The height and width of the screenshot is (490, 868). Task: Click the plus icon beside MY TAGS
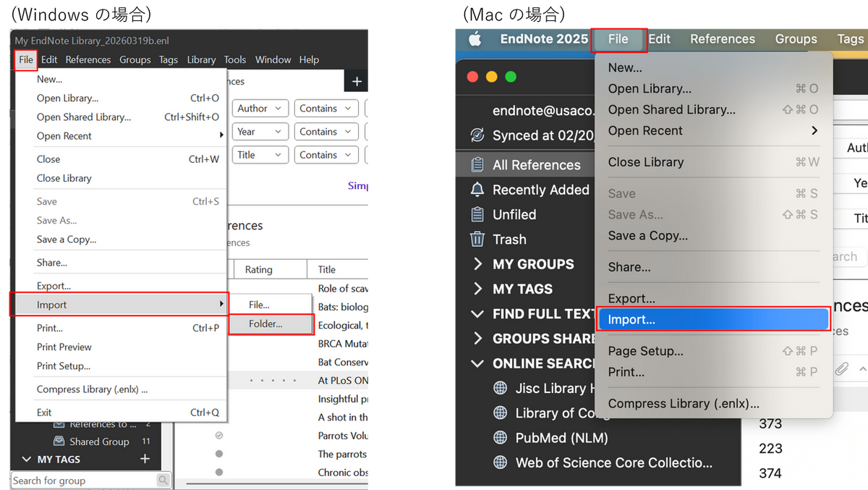tap(145, 459)
